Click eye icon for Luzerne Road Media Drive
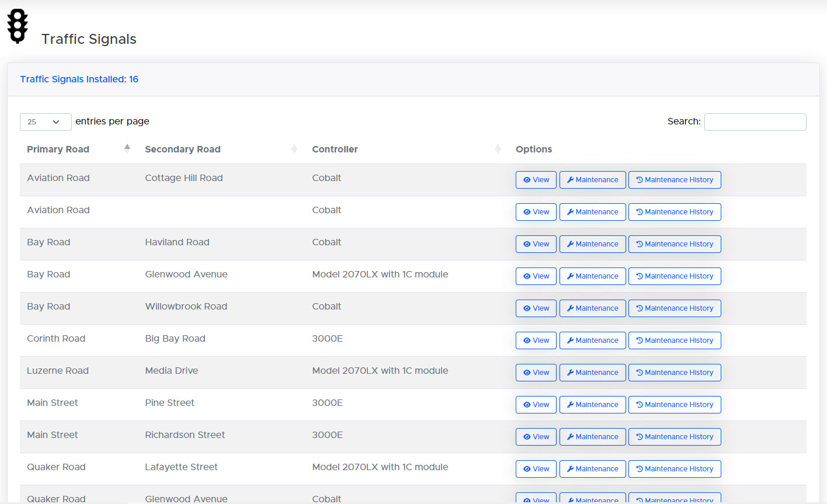Image resolution: width=827 pixels, height=504 pixels. coord(527,373)
